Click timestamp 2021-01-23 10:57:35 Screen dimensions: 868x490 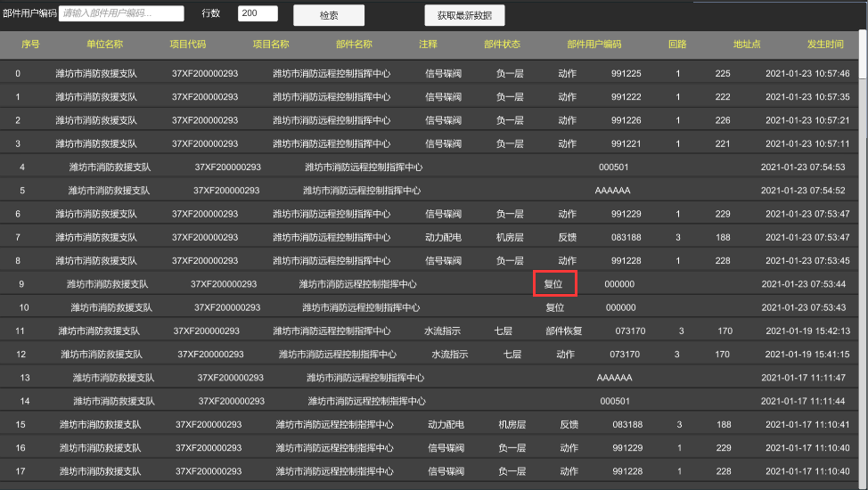(807, 97)
